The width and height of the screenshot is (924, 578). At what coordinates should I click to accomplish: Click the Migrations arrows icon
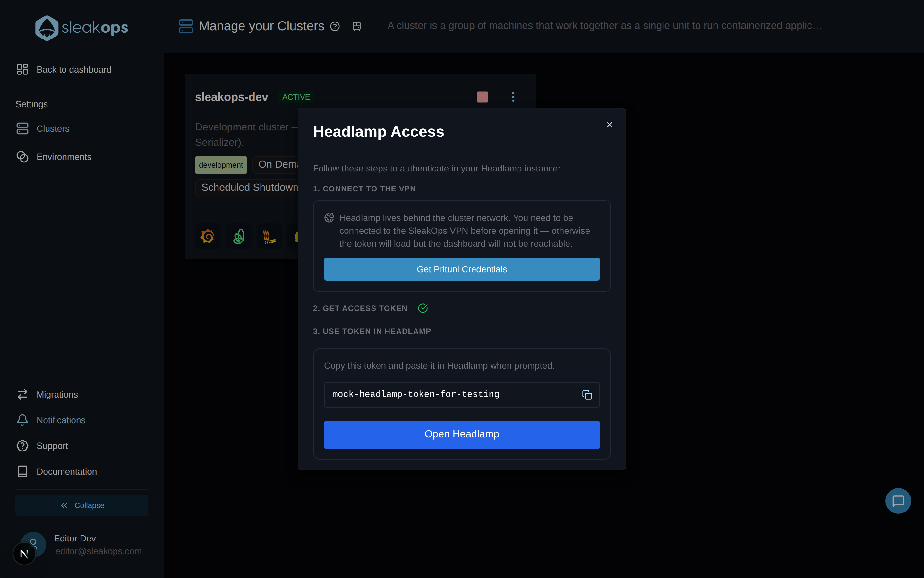point(22,394)
